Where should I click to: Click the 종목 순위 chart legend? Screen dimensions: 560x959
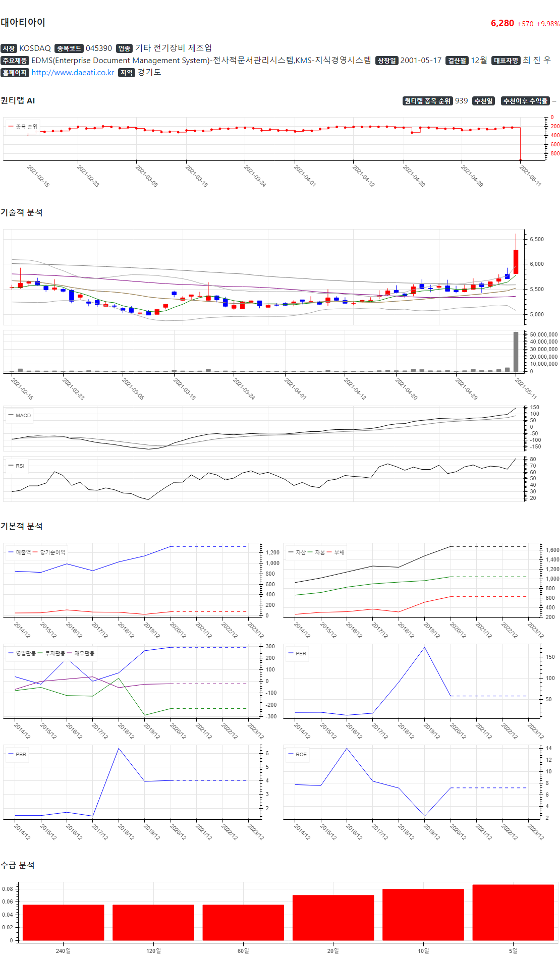pos(23,127)
